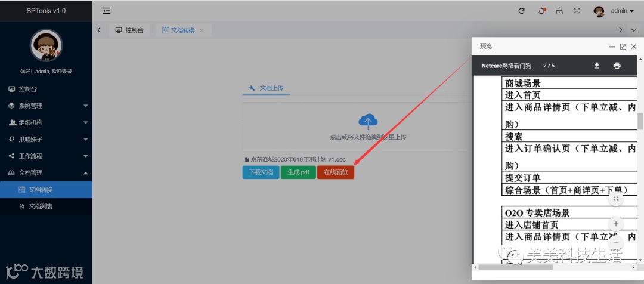The height and width of the screenshot is (284, 644).
Task: Expand the 工作流程 menu
Action: 46,156
